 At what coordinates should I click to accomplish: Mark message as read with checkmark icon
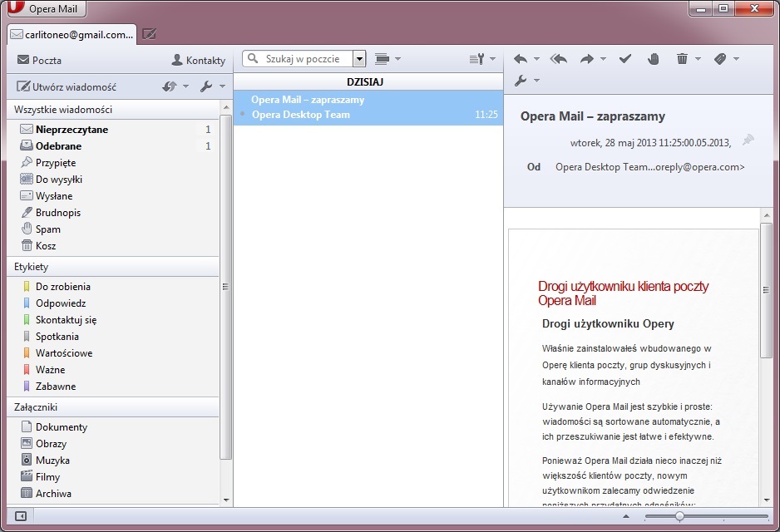coord(625,59)
